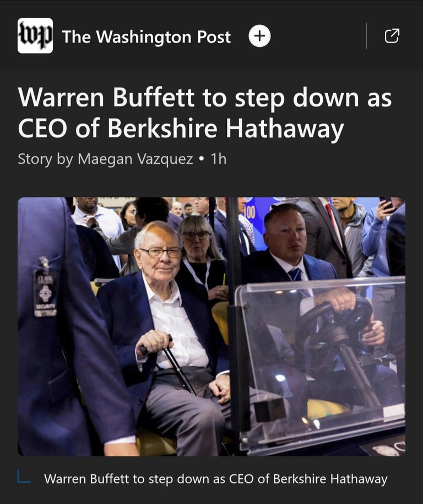The width and height of the screenshot is (423, 504).
Task: Open The Washington Post publisher name
Action: pyautogui.click(x=146, y=36)
